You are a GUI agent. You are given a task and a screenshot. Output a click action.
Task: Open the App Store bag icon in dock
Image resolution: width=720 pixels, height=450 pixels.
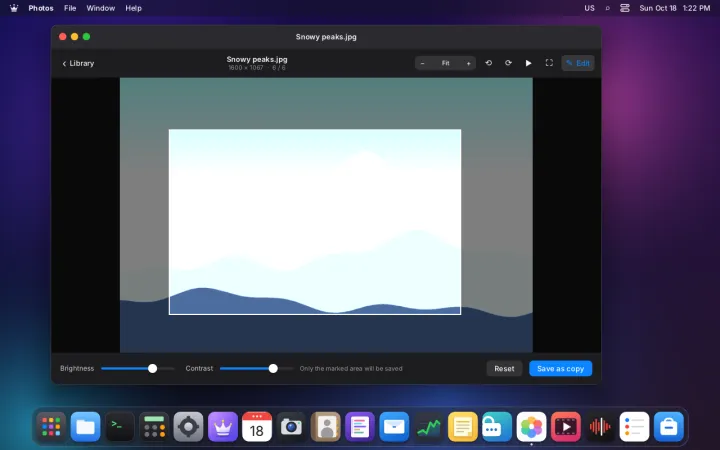(x=669, y=427)
